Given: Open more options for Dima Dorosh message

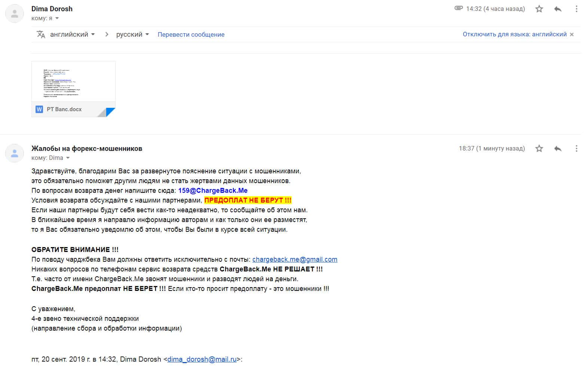Looking at the screenshot, I should click(576, 9).
